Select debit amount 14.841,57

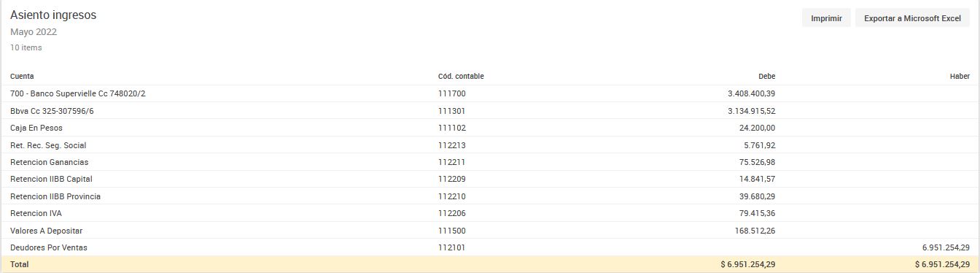tap(757, 179)
